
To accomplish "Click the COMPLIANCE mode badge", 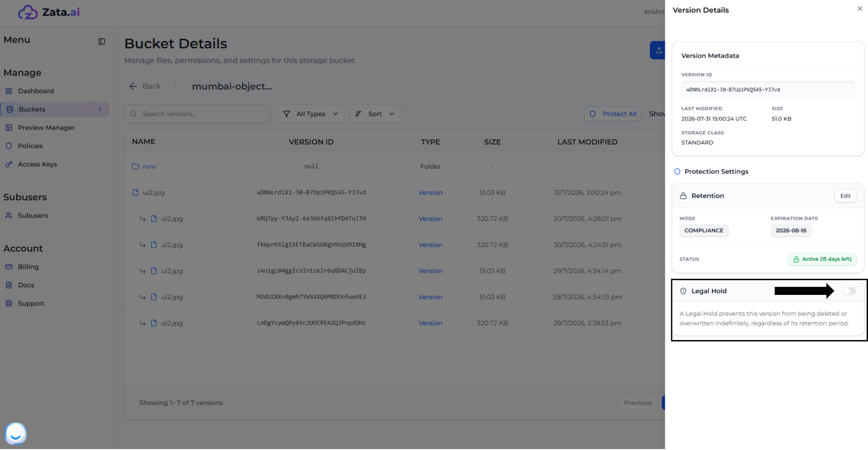I will (704, 231).
